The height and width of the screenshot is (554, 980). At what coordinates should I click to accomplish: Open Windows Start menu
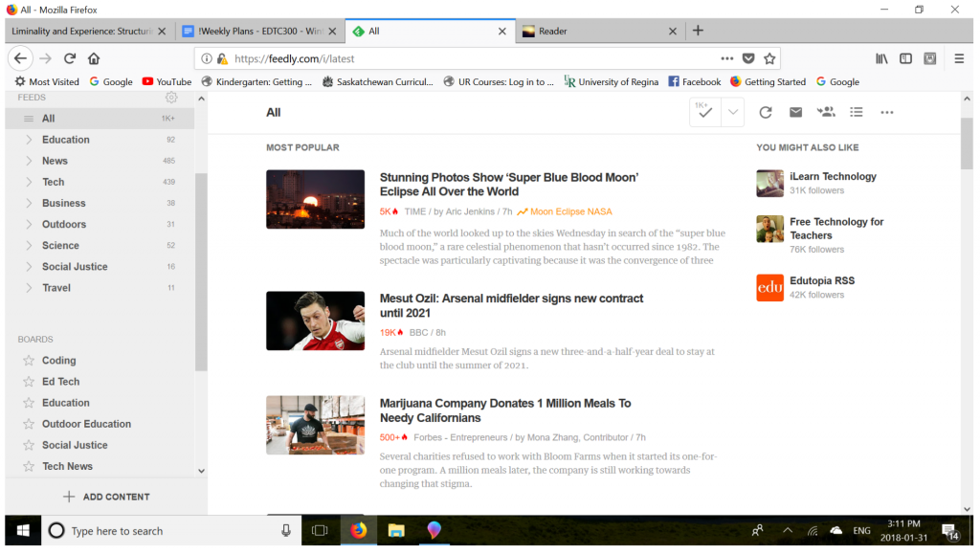23,531
